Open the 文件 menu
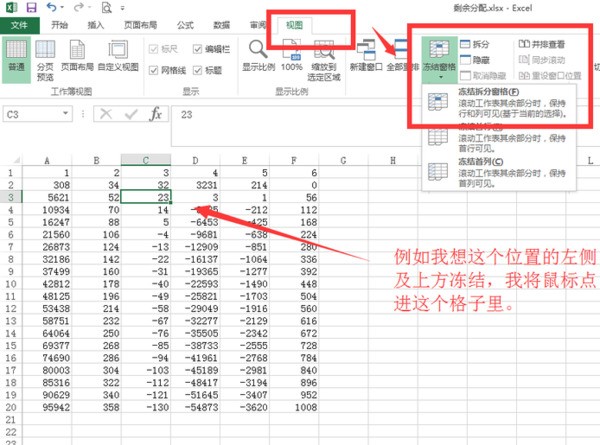 click(x=19, y=25)
